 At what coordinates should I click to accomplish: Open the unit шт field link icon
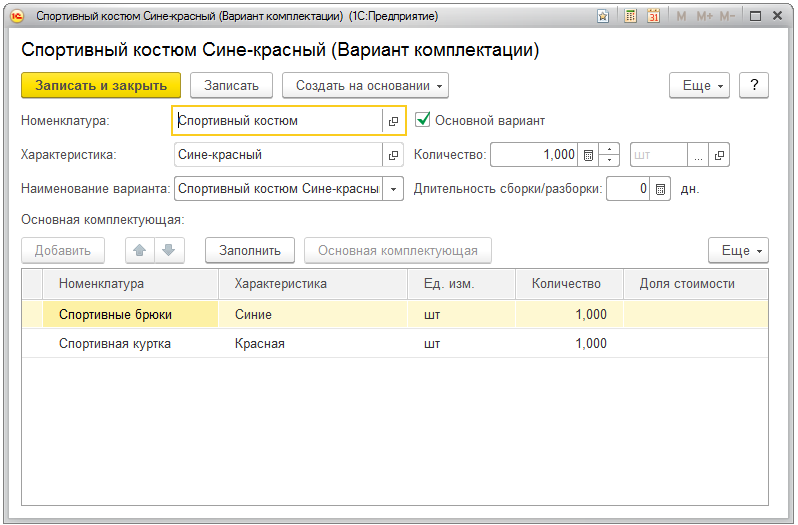click(x=719, y=155)
